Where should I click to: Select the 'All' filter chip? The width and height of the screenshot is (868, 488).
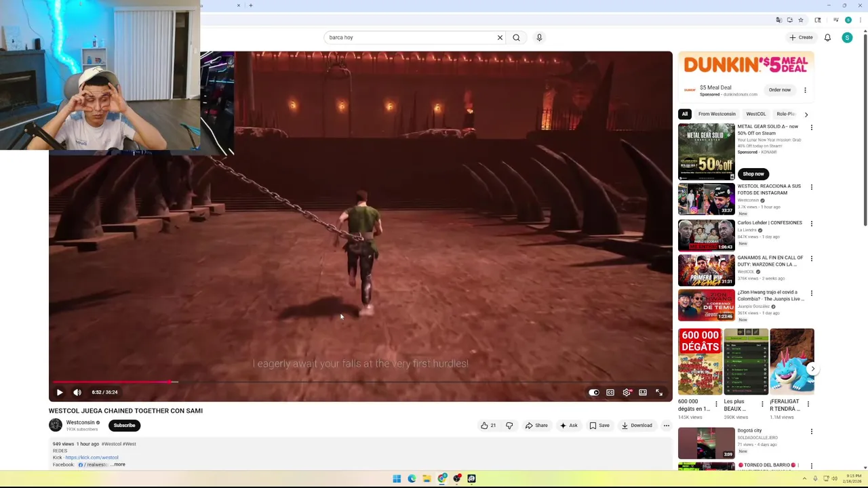point(685,114)
